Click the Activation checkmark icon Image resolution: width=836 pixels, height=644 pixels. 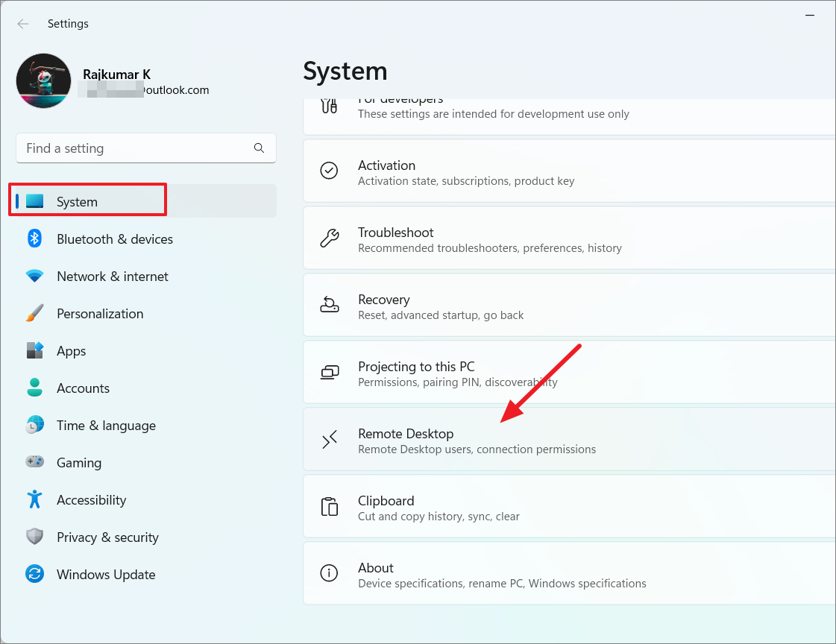pyautogui.click(x=329, y=171)
